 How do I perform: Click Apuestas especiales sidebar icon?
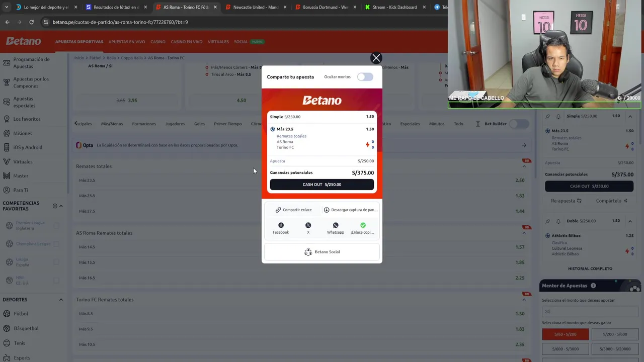point(7,102)
